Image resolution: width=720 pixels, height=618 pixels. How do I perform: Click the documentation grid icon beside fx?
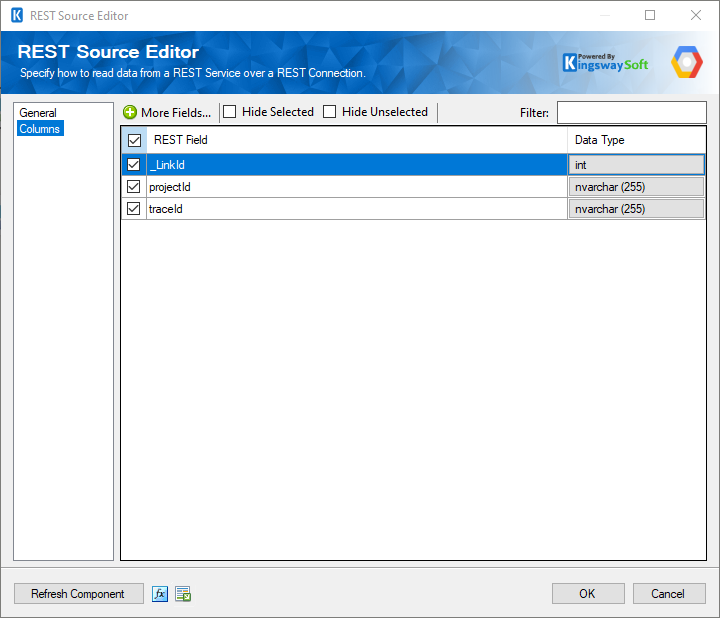pos(183,594)
